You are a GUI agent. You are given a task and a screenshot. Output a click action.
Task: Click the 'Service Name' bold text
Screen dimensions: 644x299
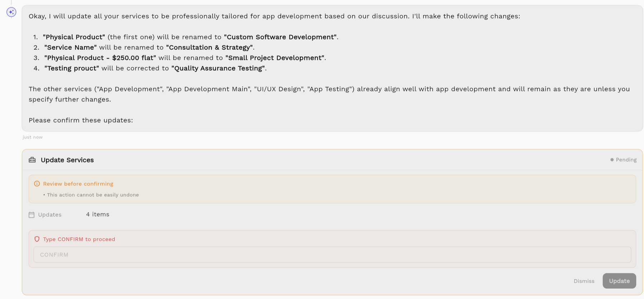[70, 47]
